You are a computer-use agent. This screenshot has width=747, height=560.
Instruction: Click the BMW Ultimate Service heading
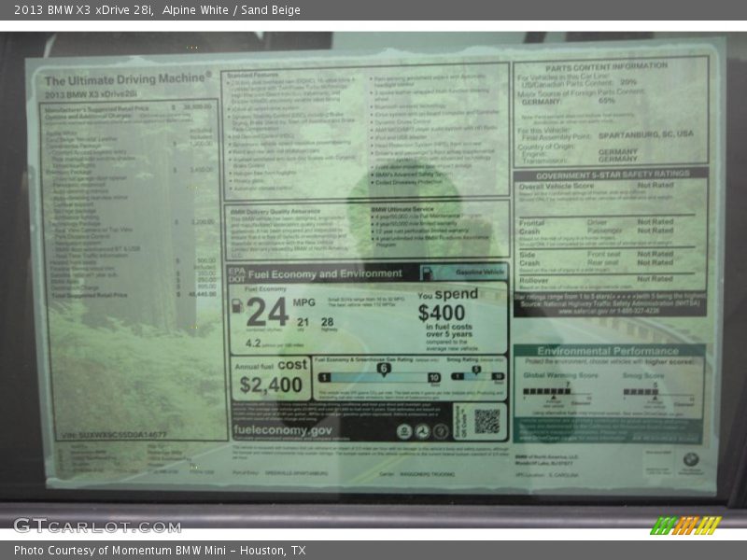402,209
